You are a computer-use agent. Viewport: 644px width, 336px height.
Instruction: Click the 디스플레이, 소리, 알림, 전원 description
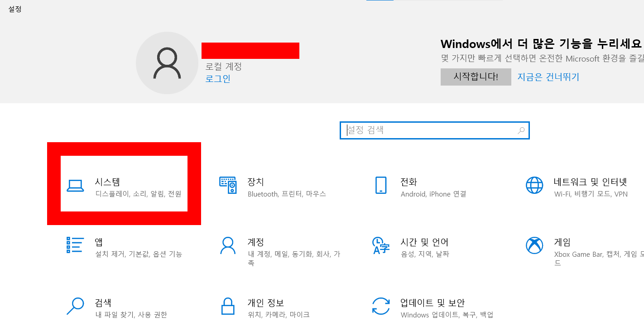[138, 194]
